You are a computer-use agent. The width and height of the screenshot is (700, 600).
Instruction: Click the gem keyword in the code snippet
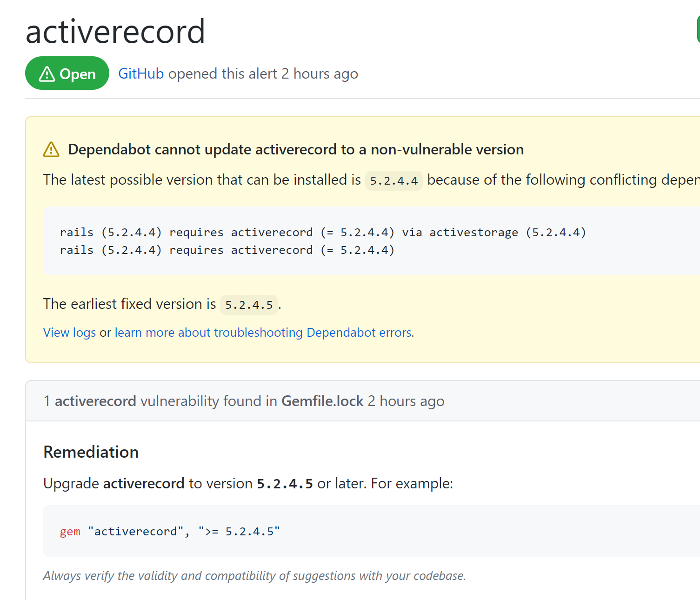pos(70,531)
